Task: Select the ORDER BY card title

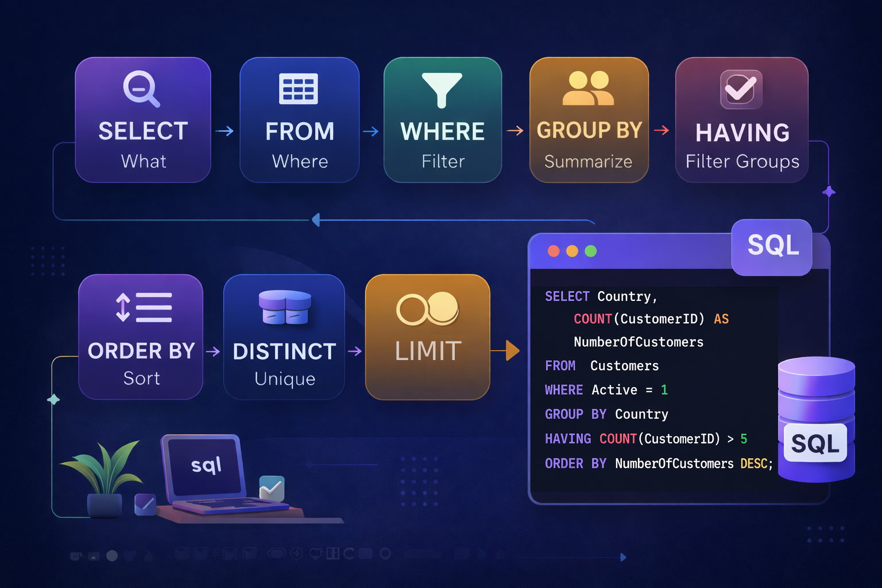Action: [141, 351]
